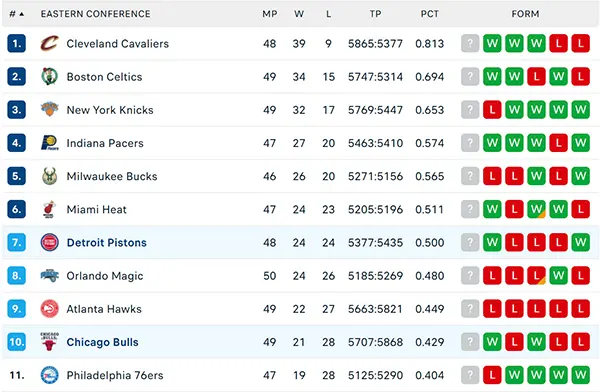The height and width of the screenshot is (392, 600).
Task: Sort standings by PCT column header
Action: [429, 14]
